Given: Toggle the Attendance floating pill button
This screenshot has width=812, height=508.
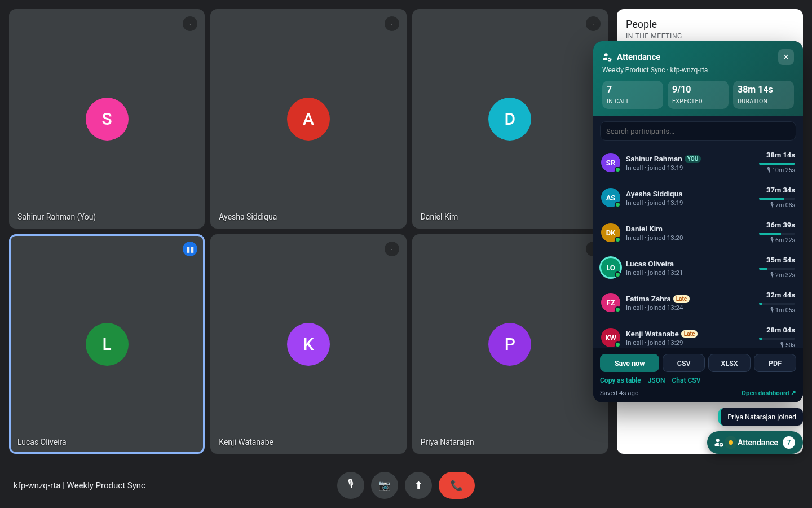Looking at the screenshot, I should point(755,443).
